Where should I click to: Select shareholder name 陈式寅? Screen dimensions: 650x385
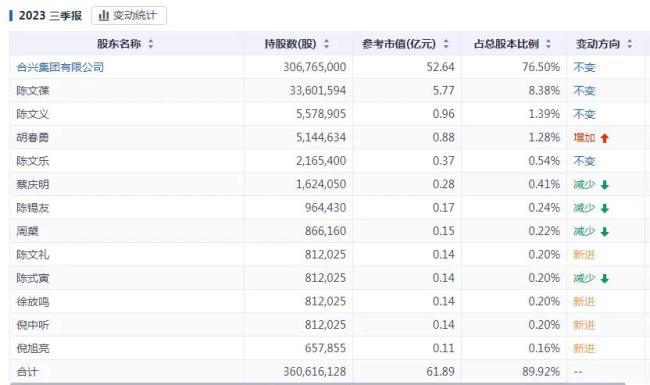(x=33, y=278)
